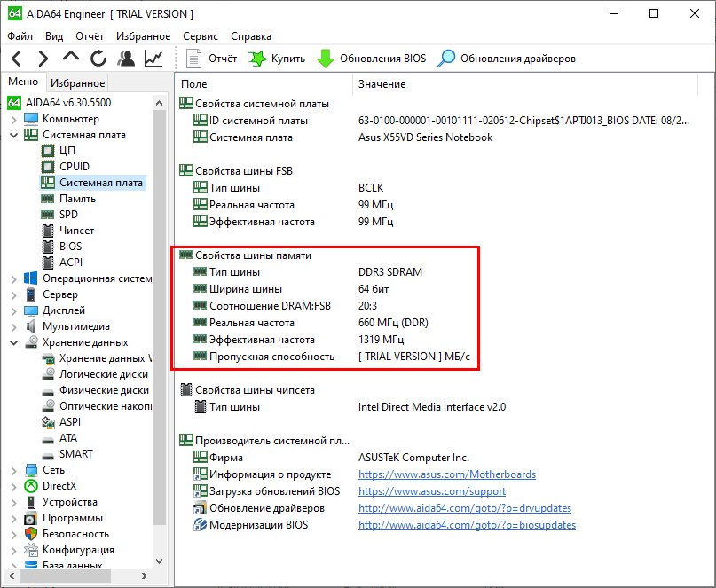Click the Отчёт toolbar button
Viewport: 716px width, 588px height.
point(211,59)
